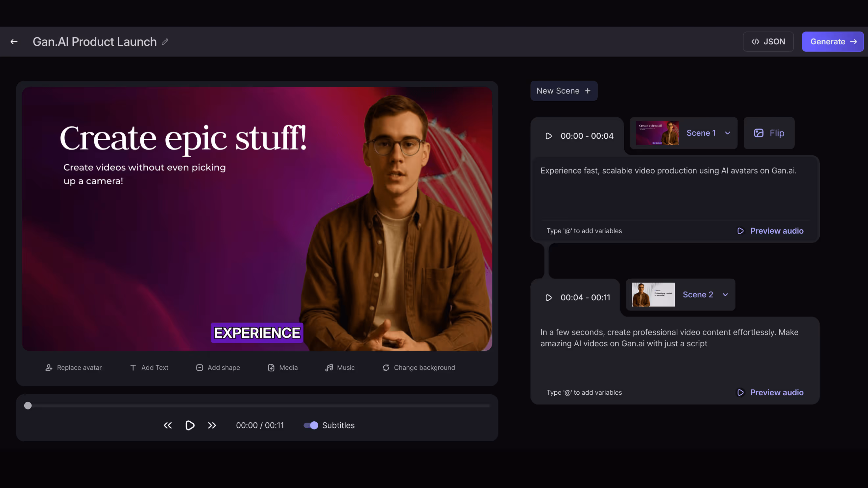Edit project title with pencil icon
Viewport: 868px width, 488px height.
165,42
